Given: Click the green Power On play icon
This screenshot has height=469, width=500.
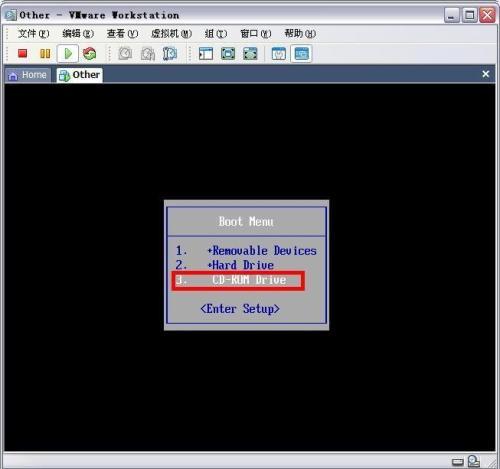Looking at the screenshot, I should click(x=68, y=53).
